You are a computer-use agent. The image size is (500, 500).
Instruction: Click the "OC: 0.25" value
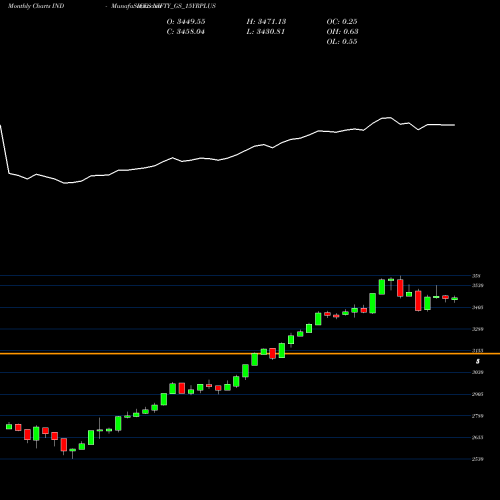coord(342,22)
